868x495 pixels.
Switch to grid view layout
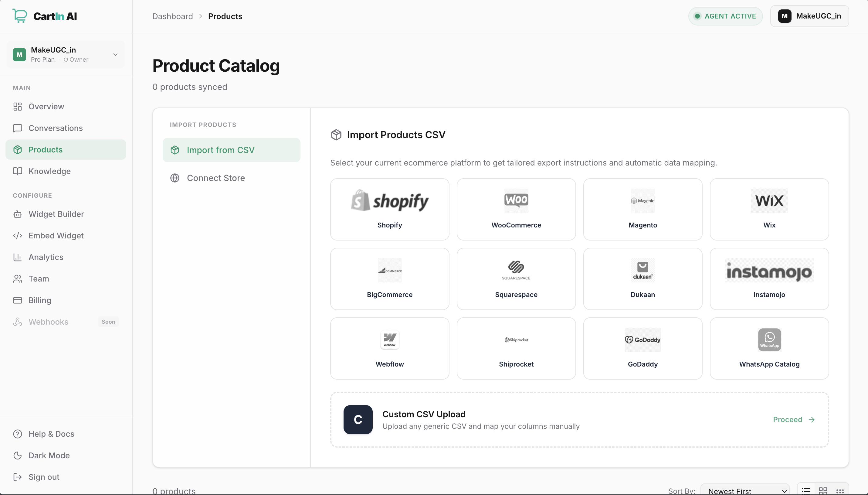[x=823, y=491]
